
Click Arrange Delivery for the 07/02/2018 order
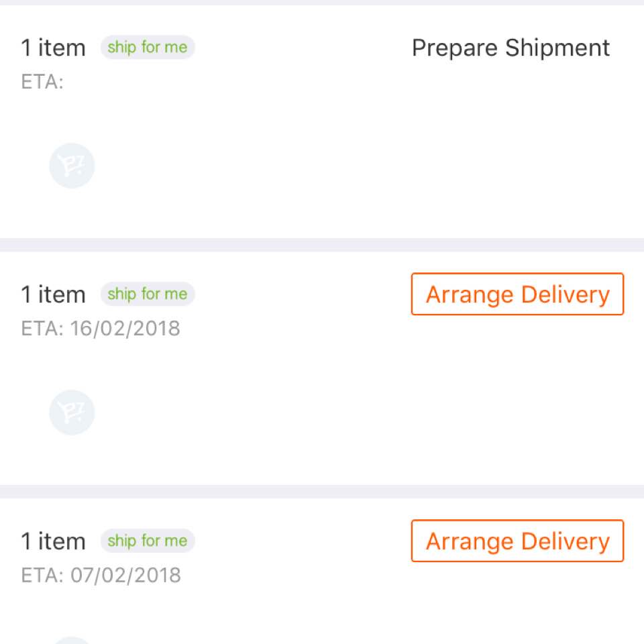coord(517,541)
